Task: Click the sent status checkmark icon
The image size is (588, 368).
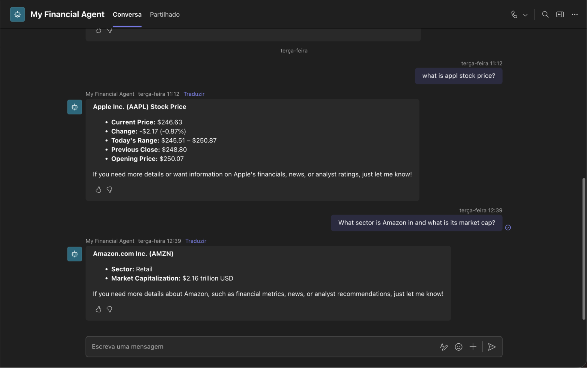Action: 508,228
